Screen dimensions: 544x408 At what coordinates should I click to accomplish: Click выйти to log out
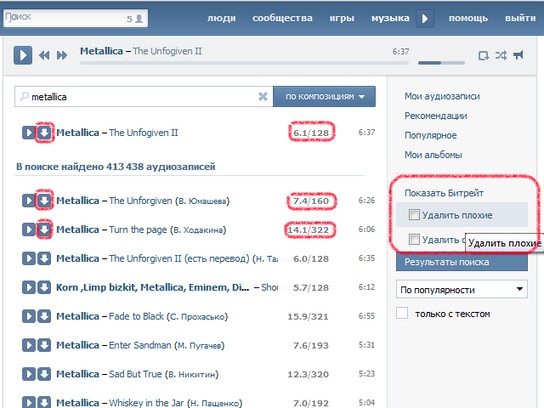(520, 18)
